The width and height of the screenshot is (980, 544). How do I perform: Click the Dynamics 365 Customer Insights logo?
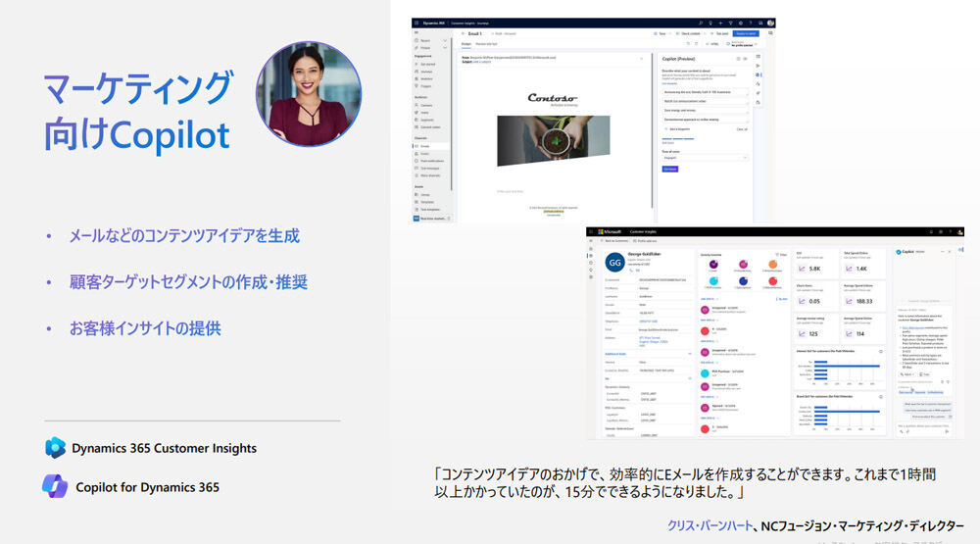click(x=55, y=448)
